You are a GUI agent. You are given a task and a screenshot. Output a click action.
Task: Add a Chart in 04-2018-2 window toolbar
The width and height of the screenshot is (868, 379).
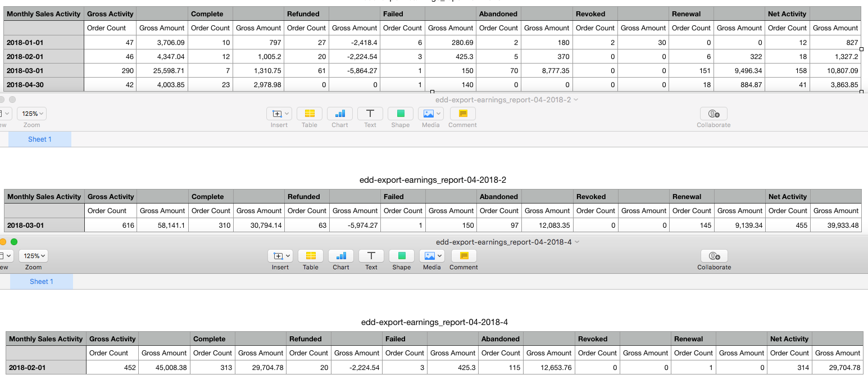point(340,114)
